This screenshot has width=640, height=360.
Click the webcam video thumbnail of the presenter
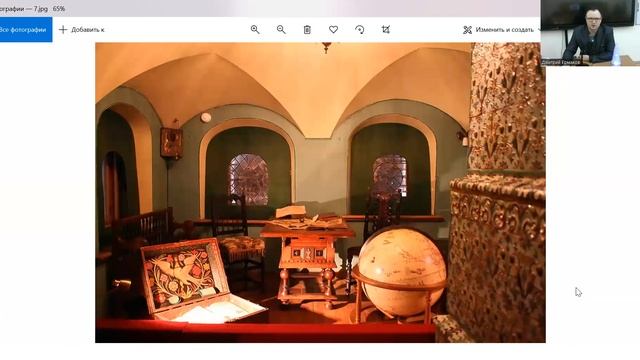coord(590,33)
